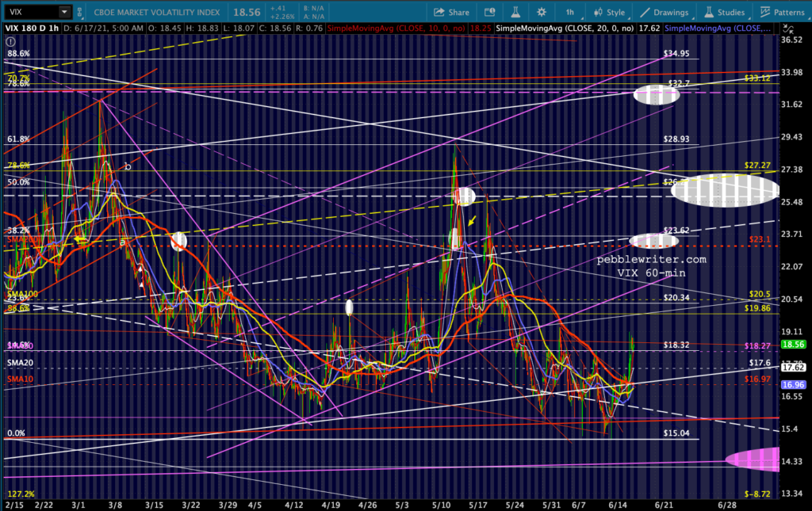
Task: Click the $20.34 level label
Action: [676, 297]
